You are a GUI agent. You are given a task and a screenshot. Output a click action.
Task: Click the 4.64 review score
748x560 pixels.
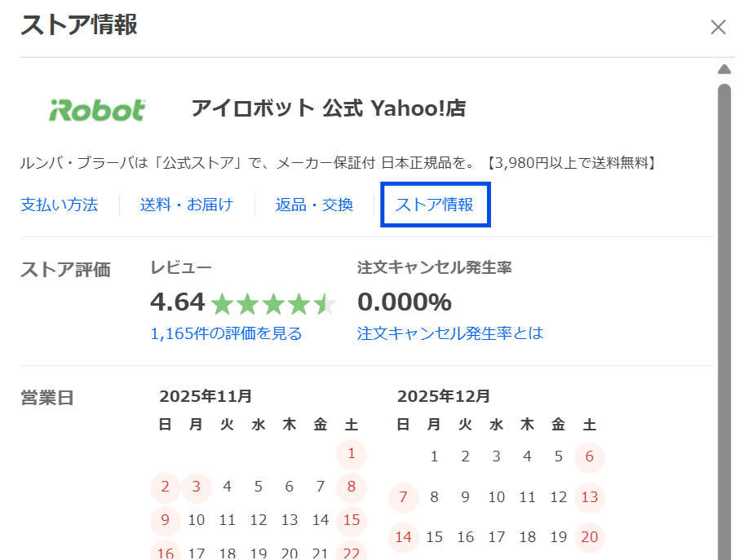click(177, 302)
